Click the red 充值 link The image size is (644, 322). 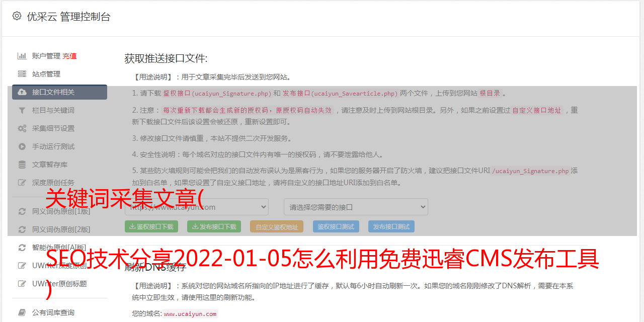click(69, 56)
